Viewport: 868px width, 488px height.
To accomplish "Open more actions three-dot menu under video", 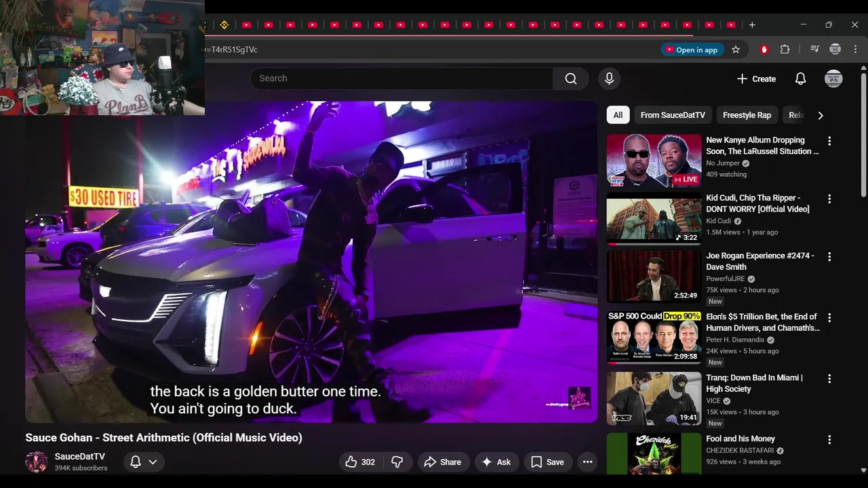I will pyautogui.click(x=587, y=462).
